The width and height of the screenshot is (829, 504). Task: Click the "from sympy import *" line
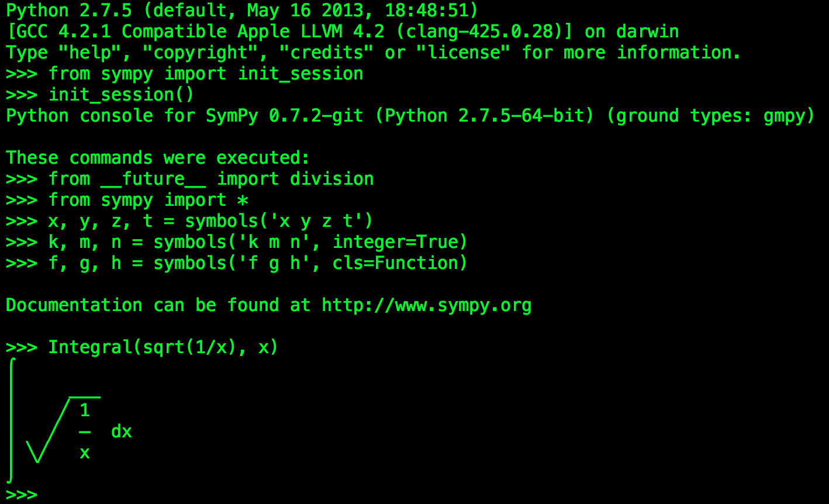[148, 200]
